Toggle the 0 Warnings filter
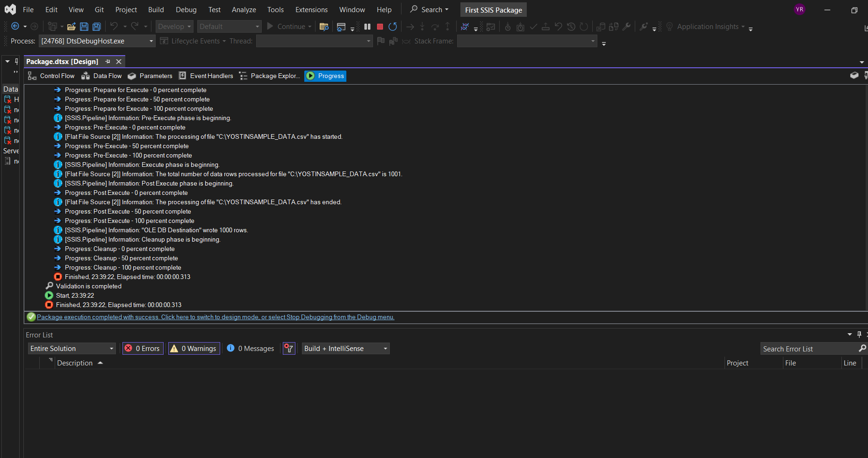 coord(194,349)
